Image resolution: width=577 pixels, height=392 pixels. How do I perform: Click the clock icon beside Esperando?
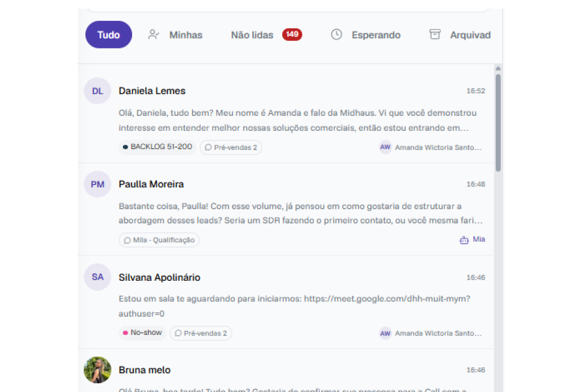[336, 35]
